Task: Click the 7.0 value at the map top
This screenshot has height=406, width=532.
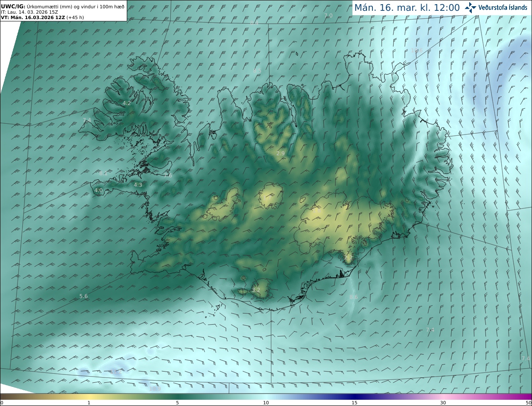Action: [x=328, y=15]
